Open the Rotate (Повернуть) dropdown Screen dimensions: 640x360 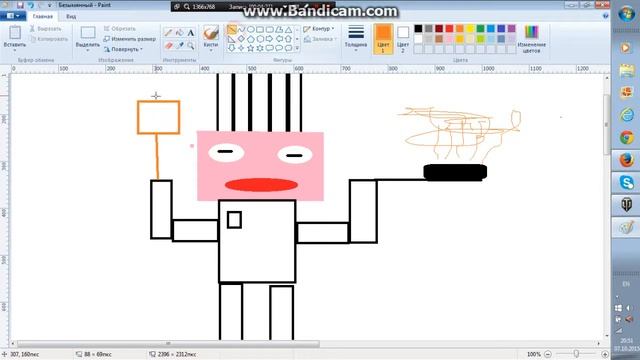[x=123, y=49]
